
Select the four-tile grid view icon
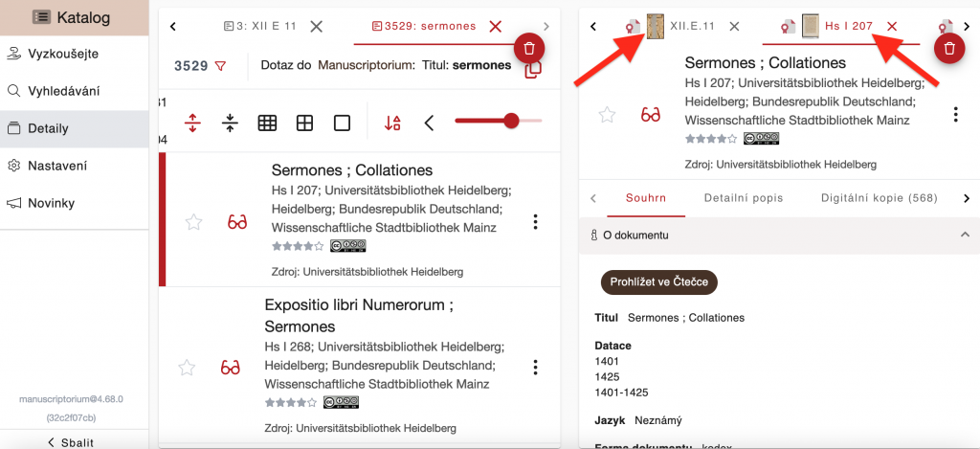304,123
